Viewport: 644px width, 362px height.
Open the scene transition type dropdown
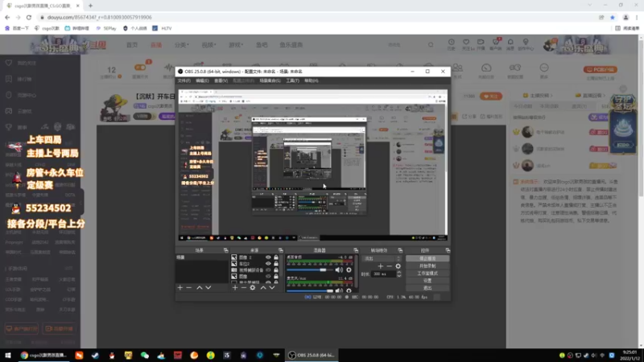pos(381,258)
